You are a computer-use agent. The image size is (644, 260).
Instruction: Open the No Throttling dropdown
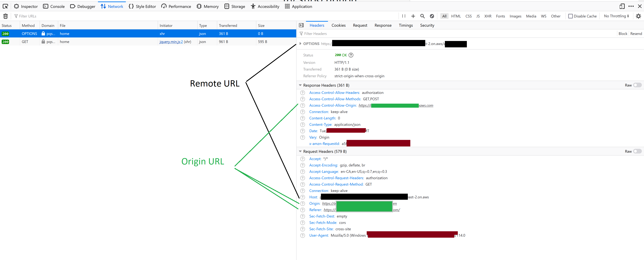pos(616,16)
